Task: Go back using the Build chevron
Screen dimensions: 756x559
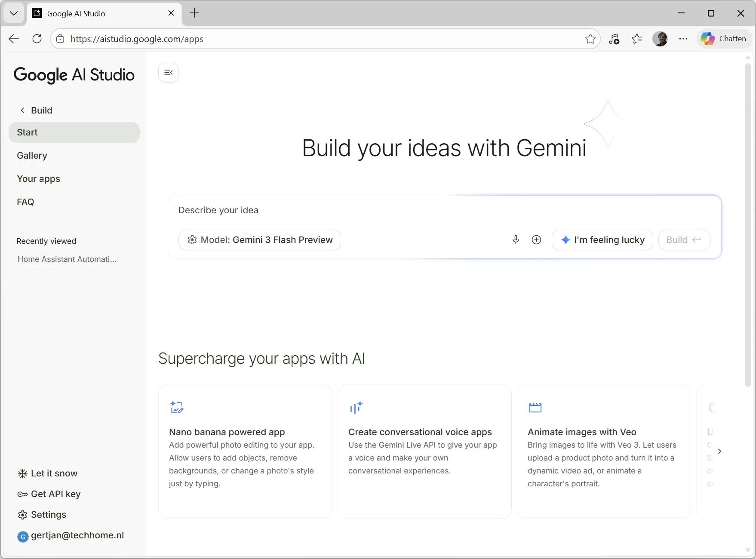Action: (x=22, y=111)
